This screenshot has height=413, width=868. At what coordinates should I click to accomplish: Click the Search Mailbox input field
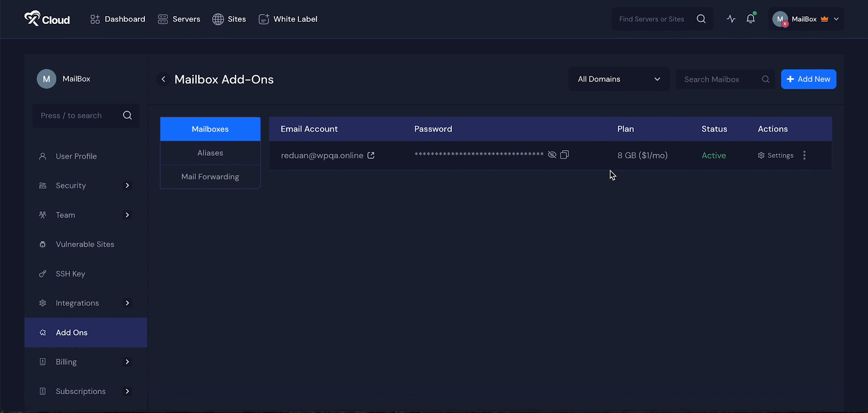coord(719,79)
